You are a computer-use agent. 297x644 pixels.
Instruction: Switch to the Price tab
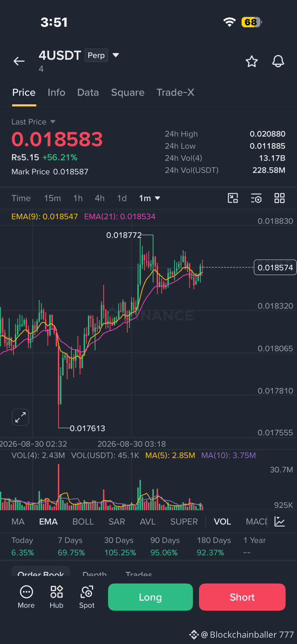tap(24, 93)
